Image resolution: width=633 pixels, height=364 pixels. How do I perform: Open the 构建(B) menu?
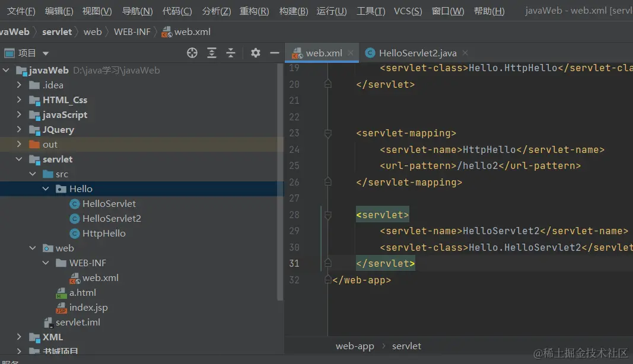point(294,11)
